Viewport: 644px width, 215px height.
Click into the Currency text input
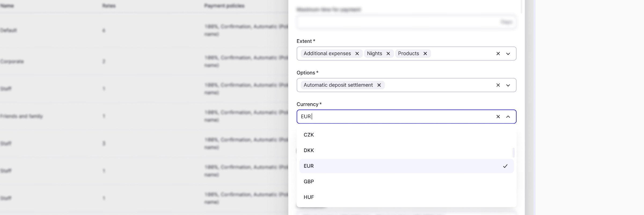pos(397,117)
